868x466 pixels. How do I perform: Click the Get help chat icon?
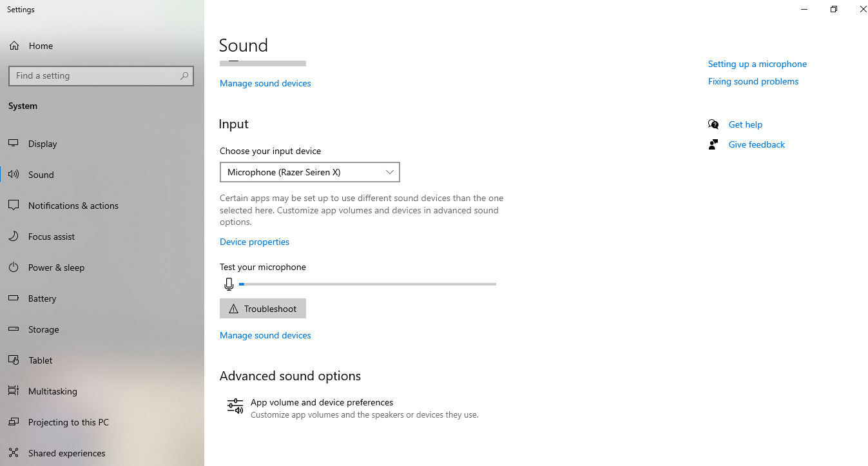(x=713, y=124)
